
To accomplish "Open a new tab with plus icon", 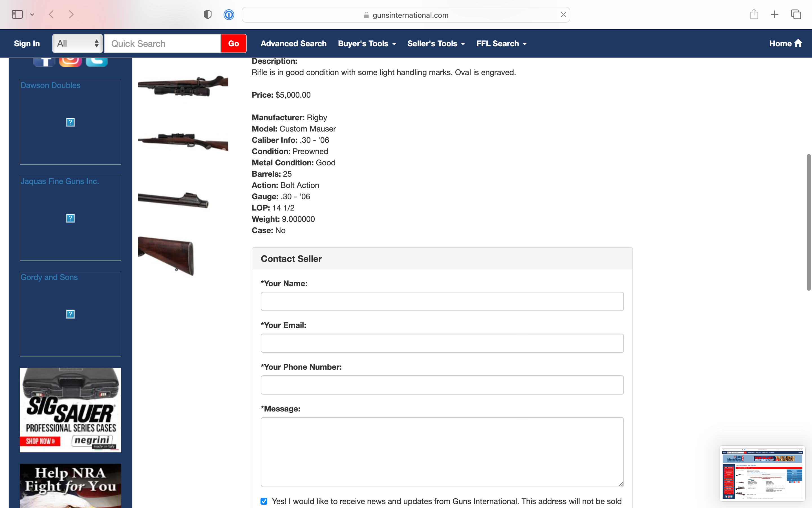I will coord(775,14).
